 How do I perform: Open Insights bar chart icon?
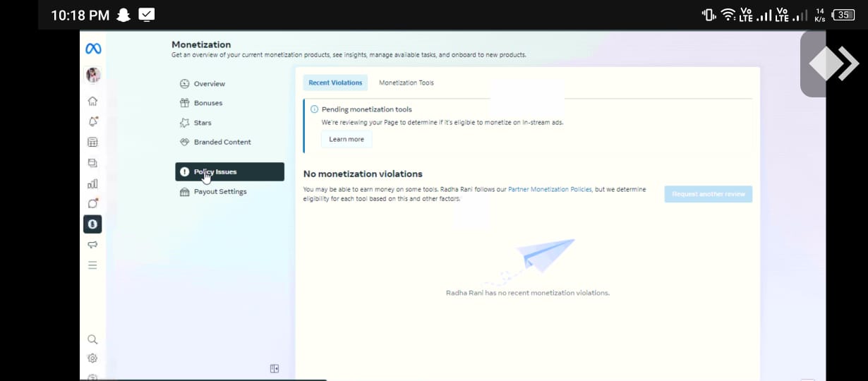[92, 183]
